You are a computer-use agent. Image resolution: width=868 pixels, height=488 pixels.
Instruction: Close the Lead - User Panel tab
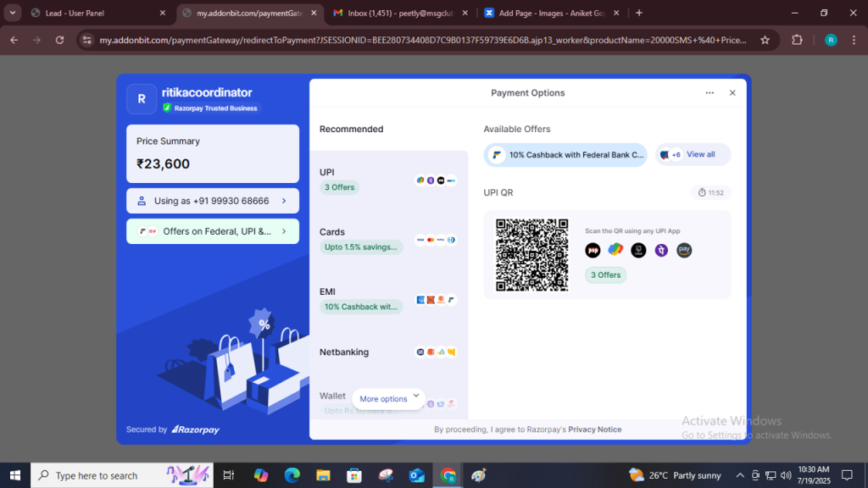162,13
